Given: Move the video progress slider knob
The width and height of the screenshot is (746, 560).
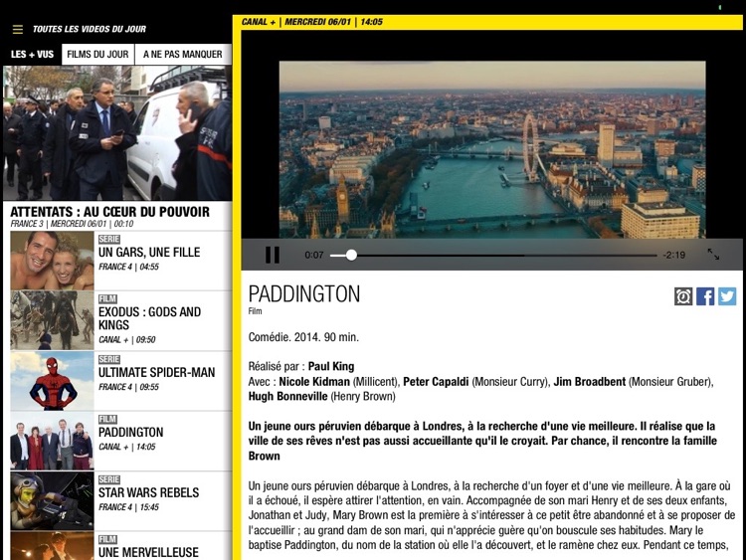Looking at the screenshot, I should pyautogui.click(x=351, y=255).
